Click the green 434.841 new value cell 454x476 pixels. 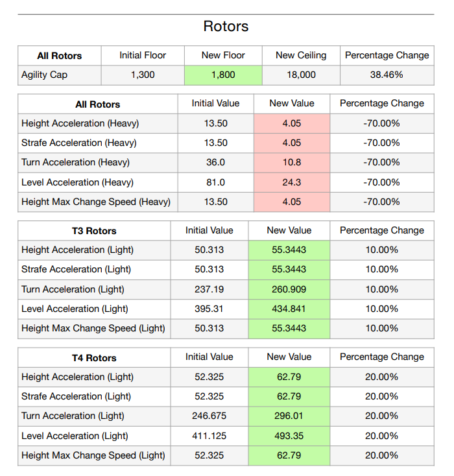tap(289, 309)
